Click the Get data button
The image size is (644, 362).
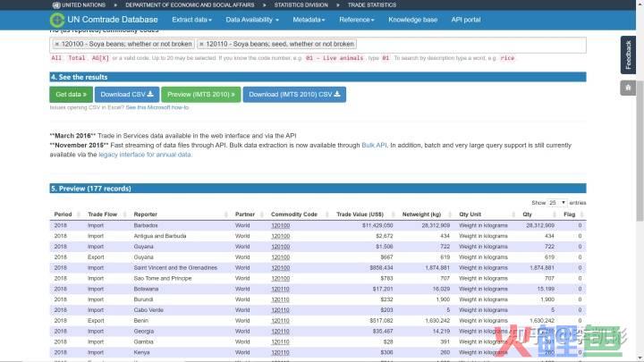click(x=71, y=95)
